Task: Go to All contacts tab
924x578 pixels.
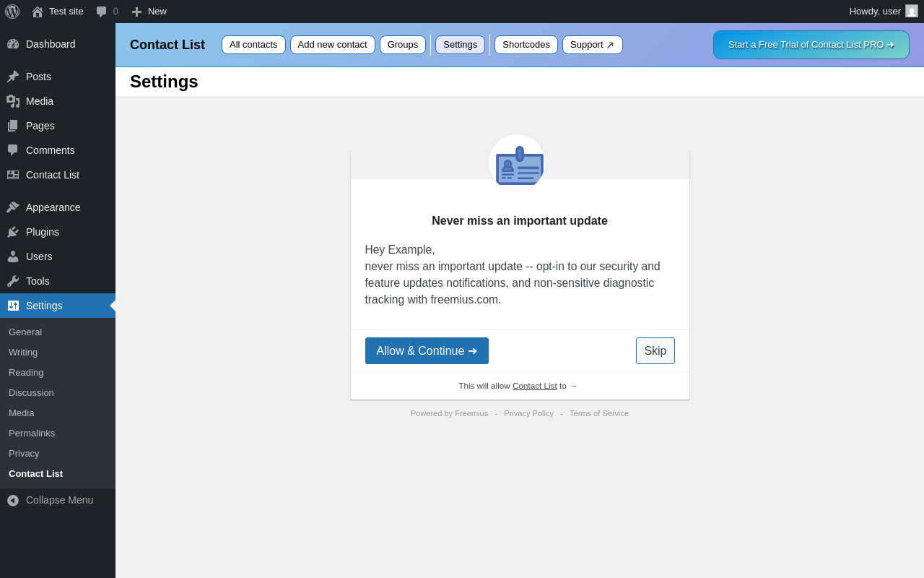Action: (253, 45)
